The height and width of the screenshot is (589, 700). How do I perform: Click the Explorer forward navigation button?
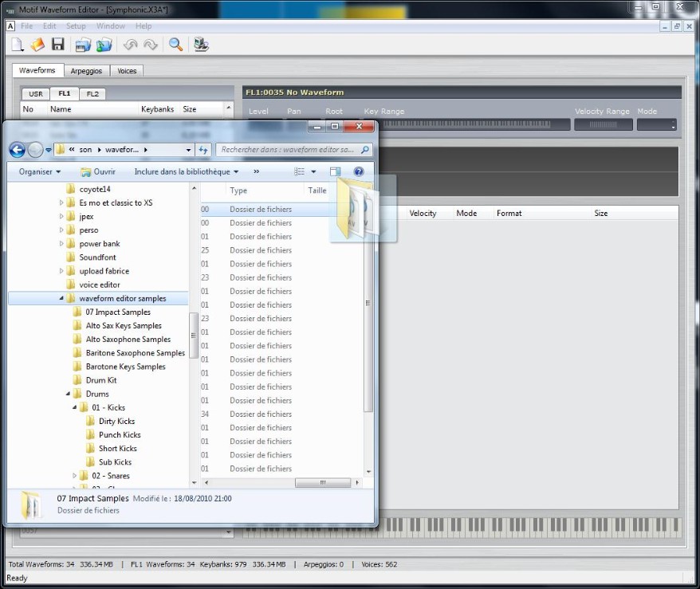pos(35,150)
